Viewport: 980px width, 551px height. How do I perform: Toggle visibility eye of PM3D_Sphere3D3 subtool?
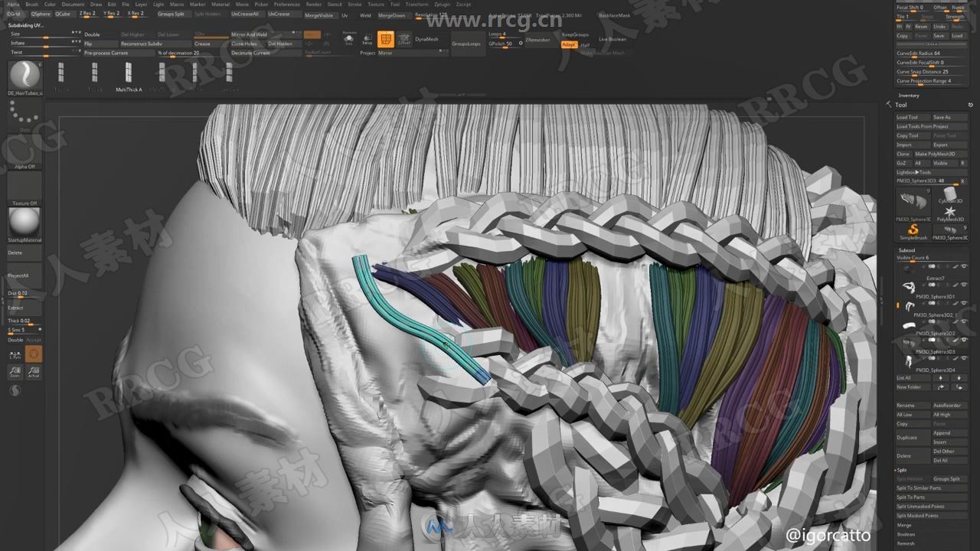[964, 340]
